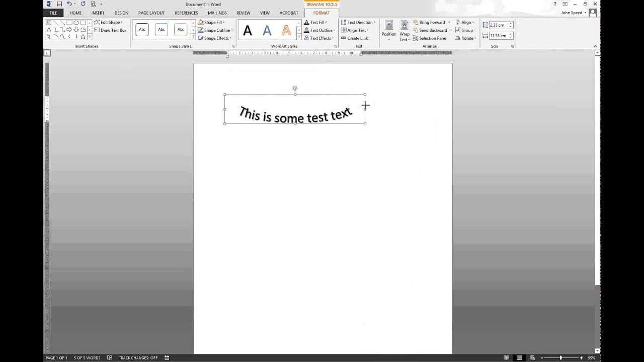Open the FILE tab
This screenshot has height=362, width=644.
click(x=53, y=13)
